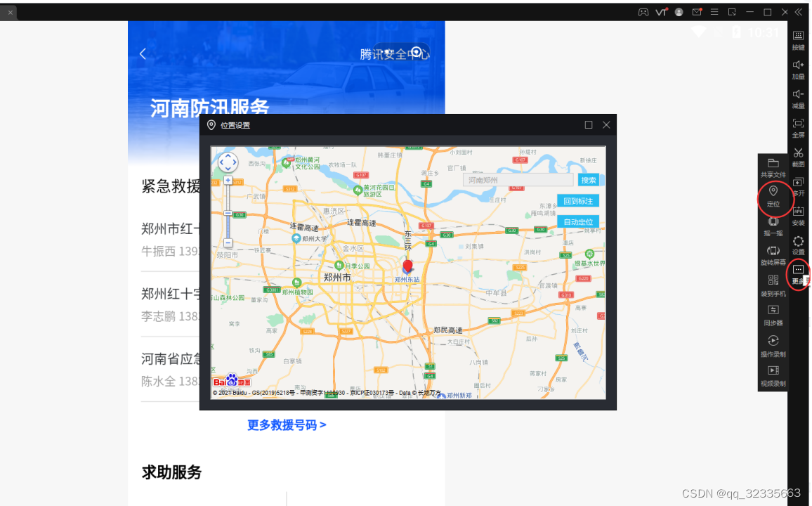Image resolution: width=812 pixels, height=506 pixels.
Task: Focus the 河南郑州 search field
Action: [518, 180]
